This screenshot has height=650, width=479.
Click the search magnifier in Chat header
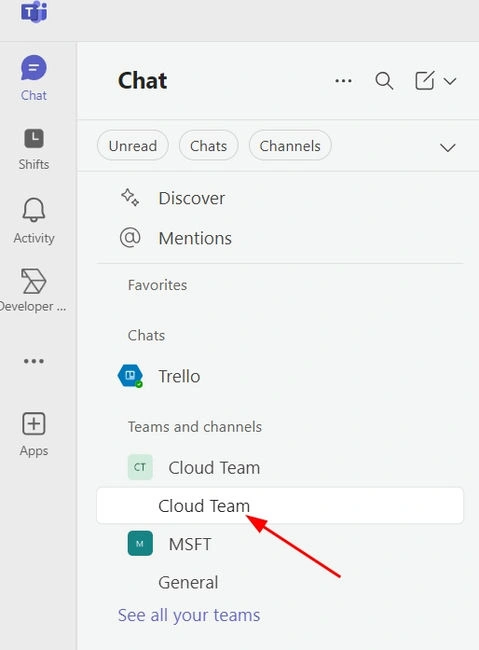tap(384, 81)
